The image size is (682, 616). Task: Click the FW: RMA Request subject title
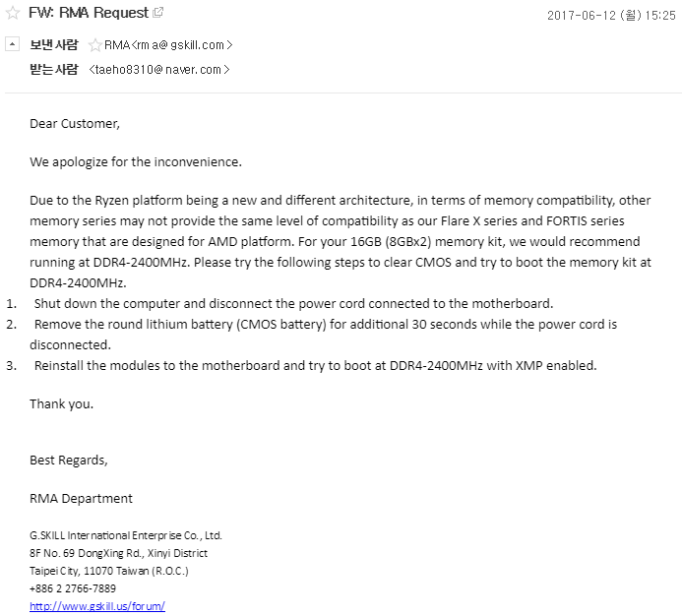click(89, 14)
